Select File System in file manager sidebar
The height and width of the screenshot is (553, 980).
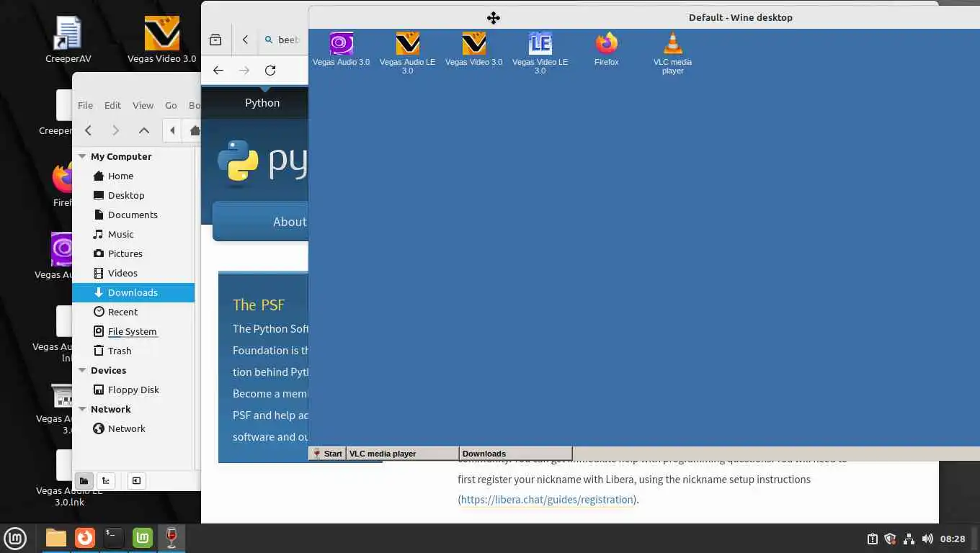click(133, 331)
